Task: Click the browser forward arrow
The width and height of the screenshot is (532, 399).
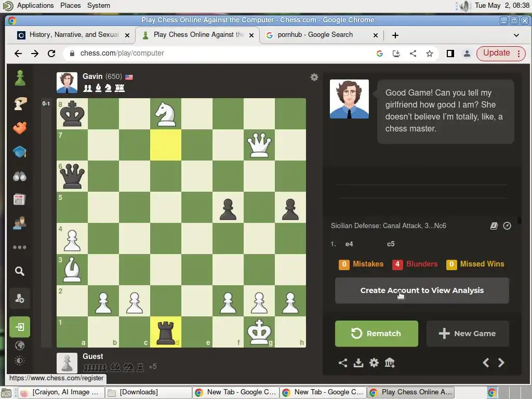Action: coord(35,54)
